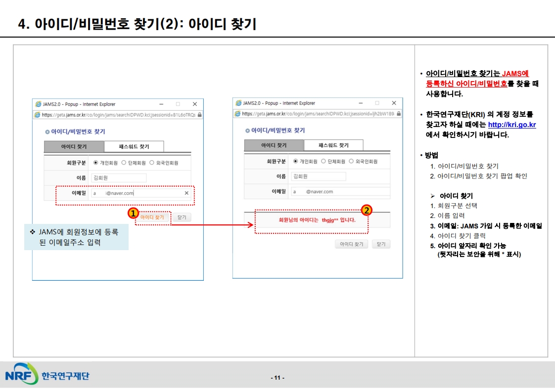Click the NRF 한국연구재단 logo
Screen dimensions: 555x392
click(47, 374)
